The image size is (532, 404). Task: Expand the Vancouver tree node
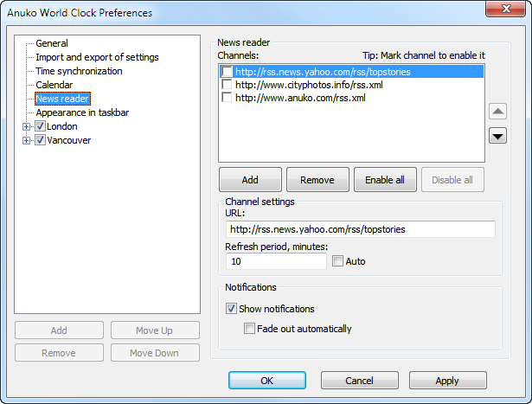pos(27,140)
